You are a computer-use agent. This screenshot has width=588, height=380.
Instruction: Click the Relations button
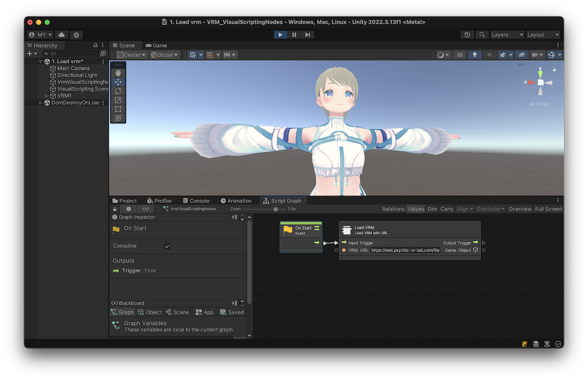coord(393,209)
